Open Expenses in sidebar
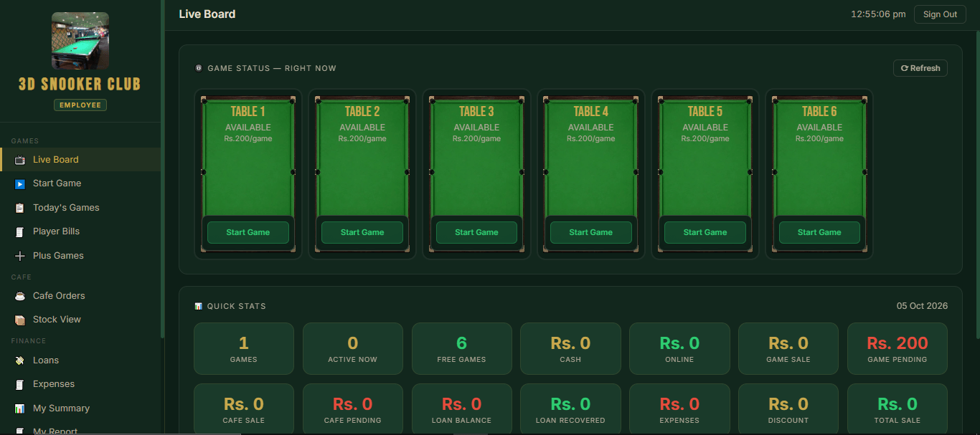Image resolution: width=980 pixels, height=435 pixels. 80,384
